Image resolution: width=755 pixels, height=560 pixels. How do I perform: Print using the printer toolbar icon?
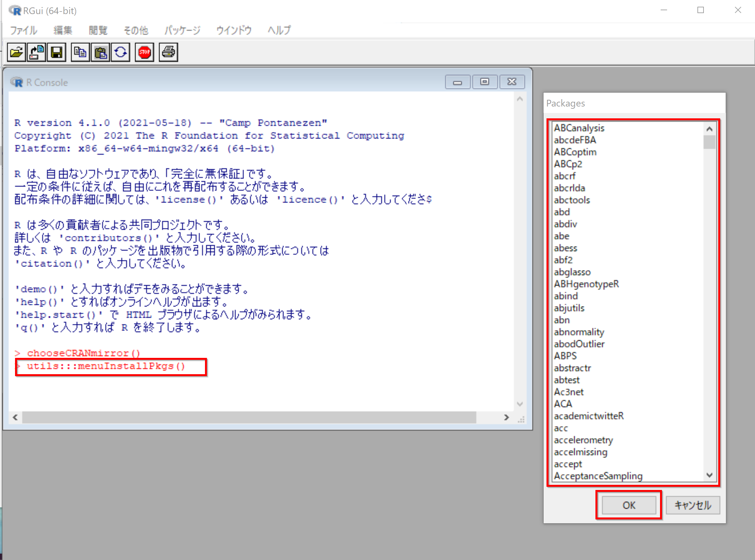[x=169, y=52]
